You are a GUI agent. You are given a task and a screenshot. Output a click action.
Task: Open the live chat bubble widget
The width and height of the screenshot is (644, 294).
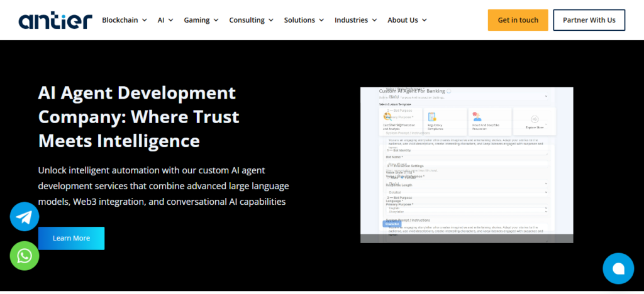(x=618, y=268)
